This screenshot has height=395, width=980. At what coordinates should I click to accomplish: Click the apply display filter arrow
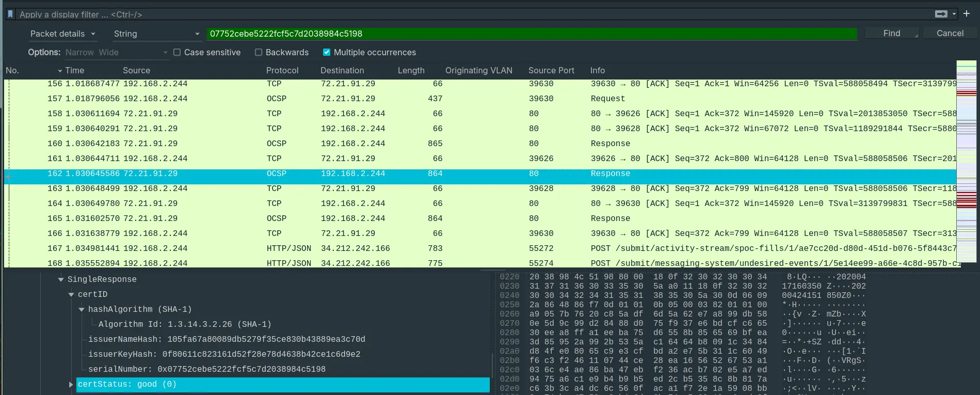click(x=941, y=14)
